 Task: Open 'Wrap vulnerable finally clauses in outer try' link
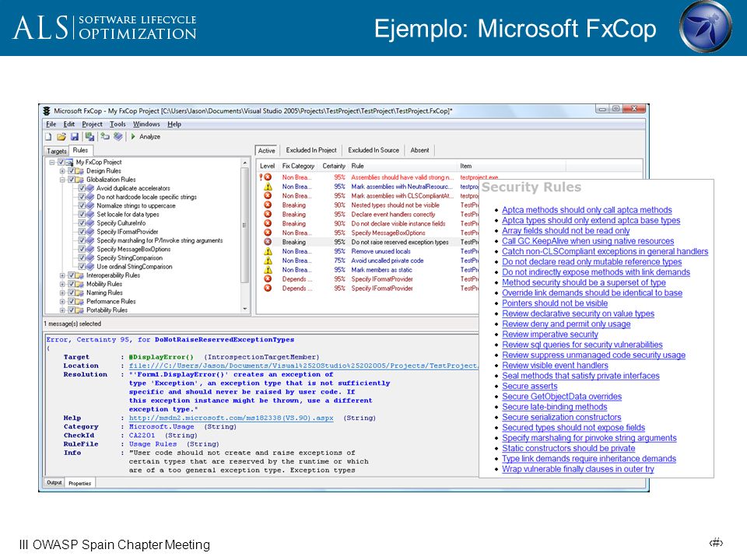578,469
